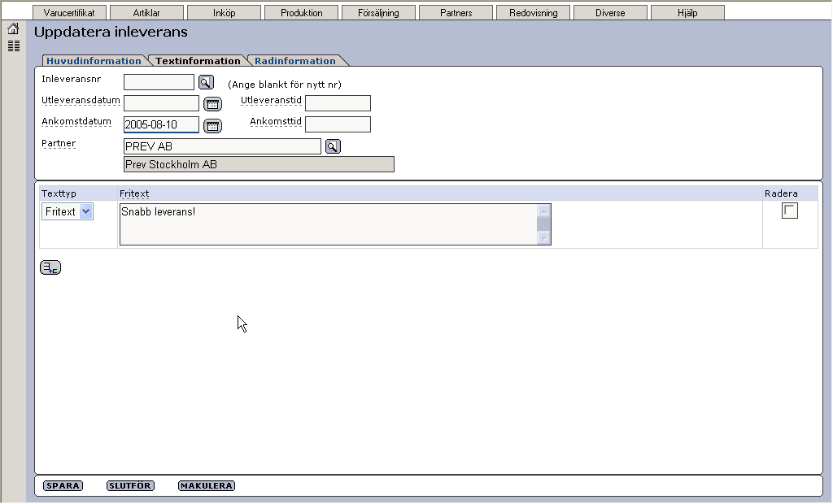The height and width of the screenshot is (504, 833).
Task: Click the Utleveransdatum label
Action: click(x=81, y=100)
